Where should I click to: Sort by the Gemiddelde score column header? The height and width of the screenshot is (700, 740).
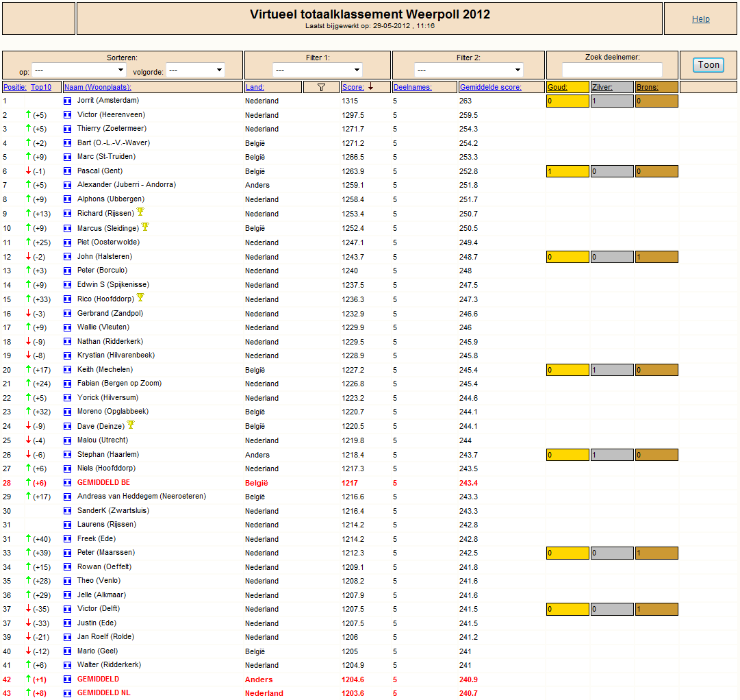(490, 88)
